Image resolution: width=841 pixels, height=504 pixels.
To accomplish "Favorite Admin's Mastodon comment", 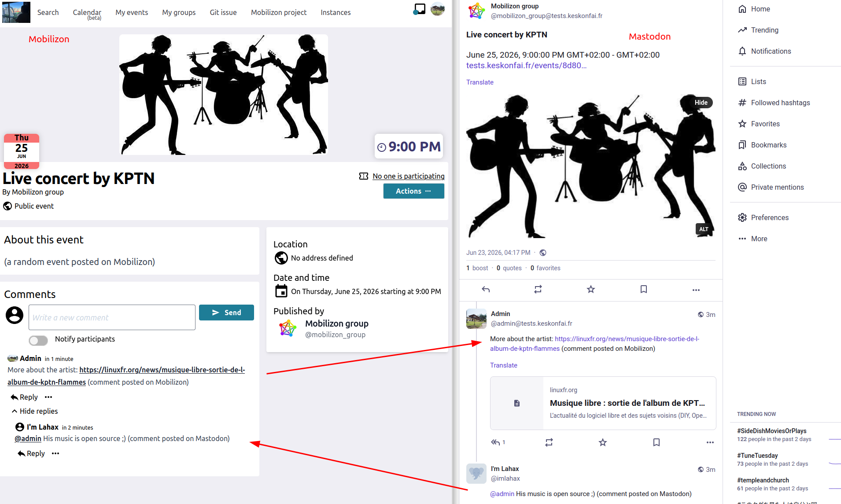I will (603, 442).
